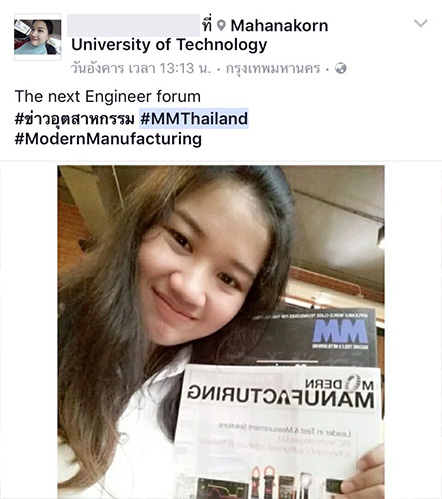Click the mirrored Manufacturing masthead in photo
The height and width of the screenshot is (499, 442).
[280, 399]
